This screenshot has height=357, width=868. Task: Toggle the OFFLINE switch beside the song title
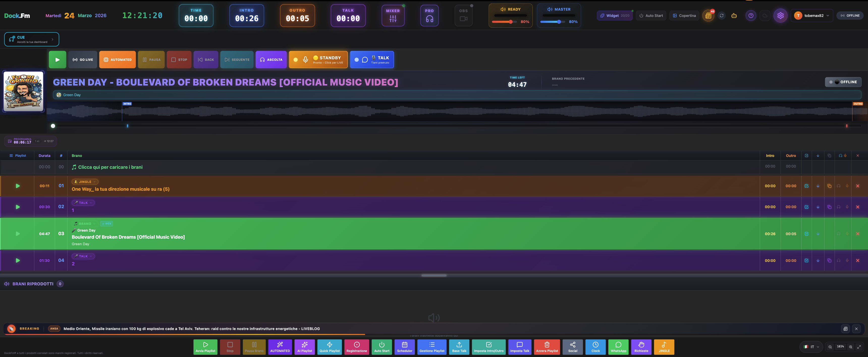click(843, 82)
